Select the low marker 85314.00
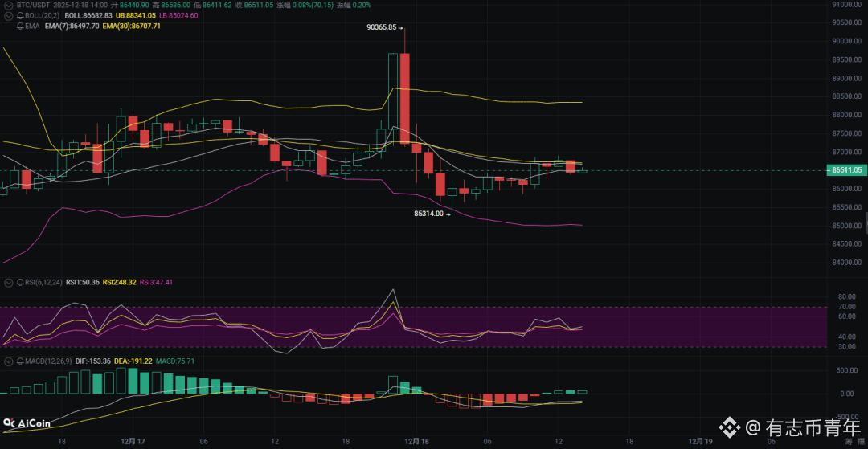This screenshot has width=868, height=449. point(428,214)
